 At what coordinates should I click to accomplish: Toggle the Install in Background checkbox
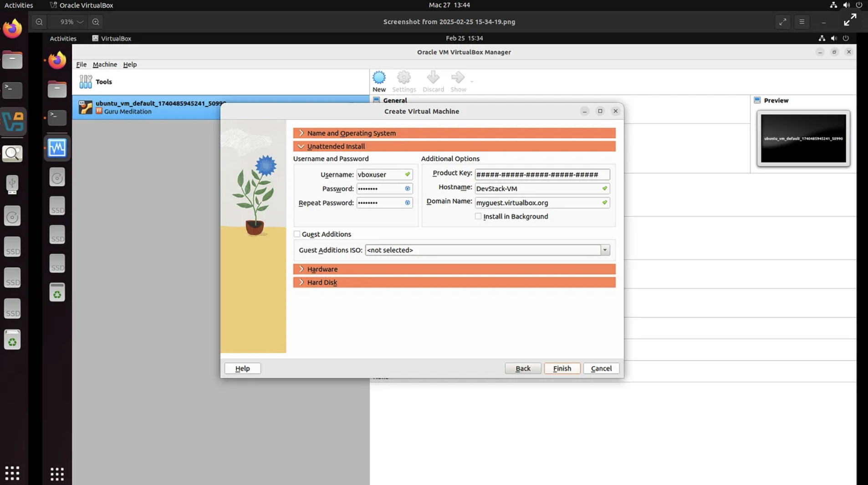(x=478, y=217)
